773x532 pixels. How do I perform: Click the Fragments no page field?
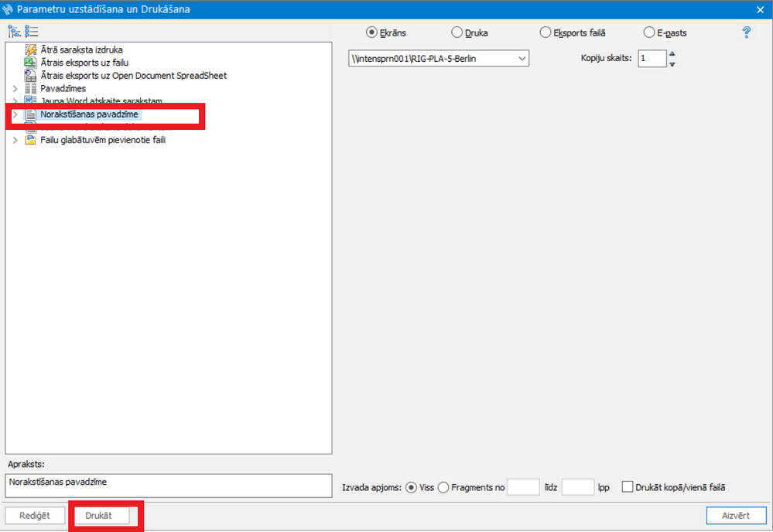[523, 487]
